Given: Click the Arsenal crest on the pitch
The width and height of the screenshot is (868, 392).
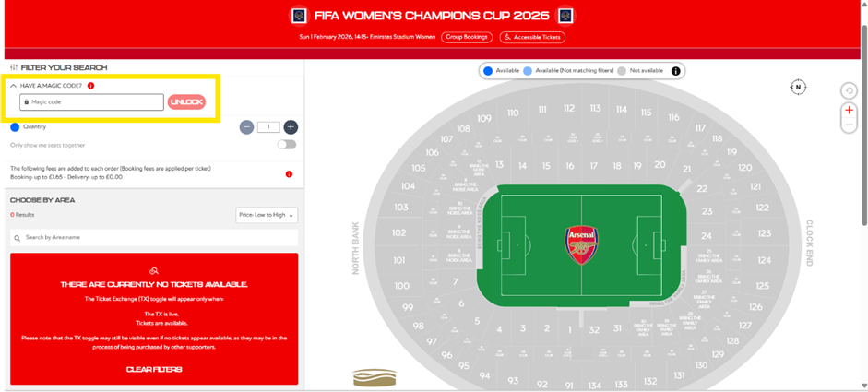Looking at the screenshot, I should 581,245.
